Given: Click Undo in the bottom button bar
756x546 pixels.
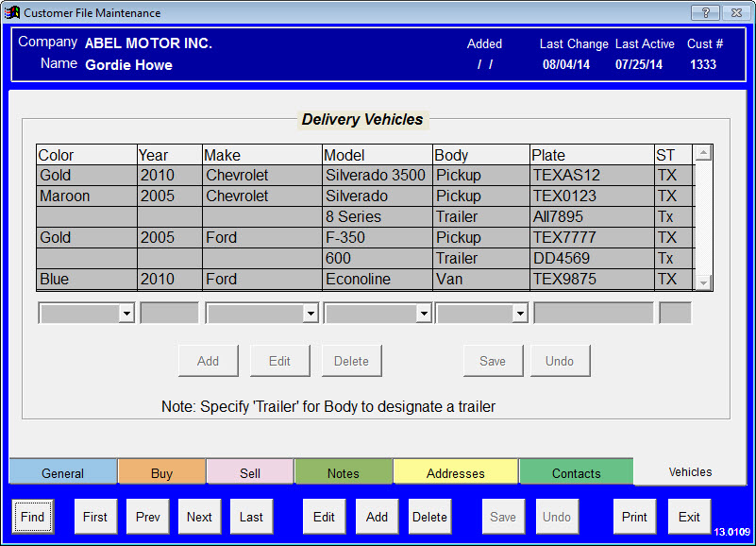Looking at the screenshot, I should (557, 517).
